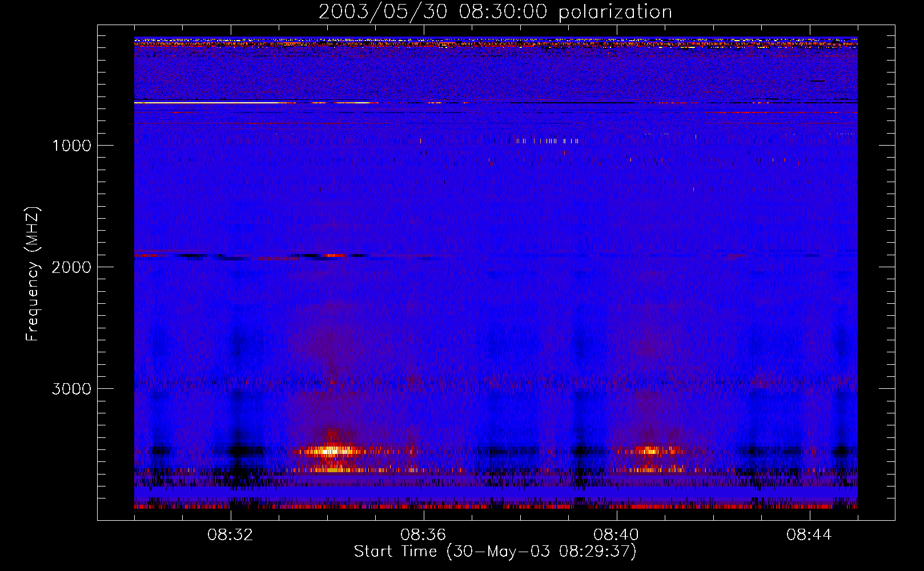Click the 3000 frequency tick label

71,389
